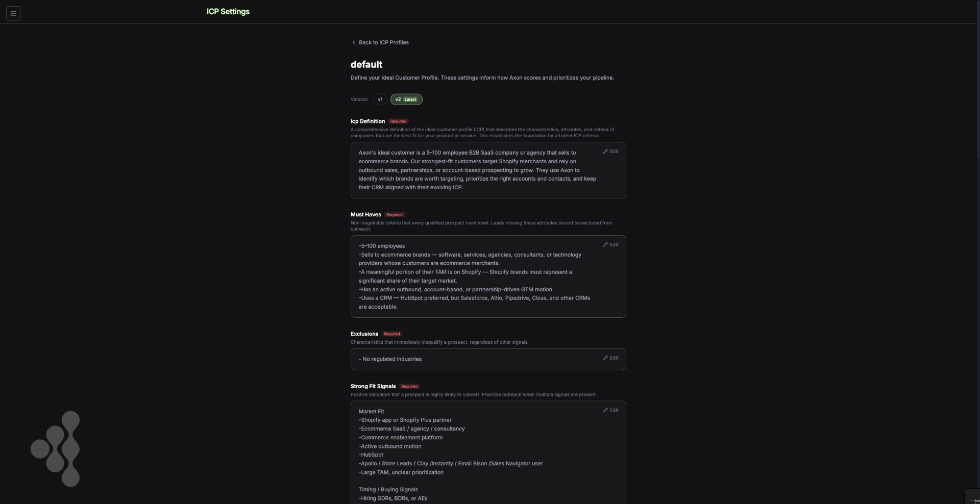The height and width of the screenshot is (504, 980).
Task: Switch to version v1
Action: pyautogui.click(x=380, y=99)
